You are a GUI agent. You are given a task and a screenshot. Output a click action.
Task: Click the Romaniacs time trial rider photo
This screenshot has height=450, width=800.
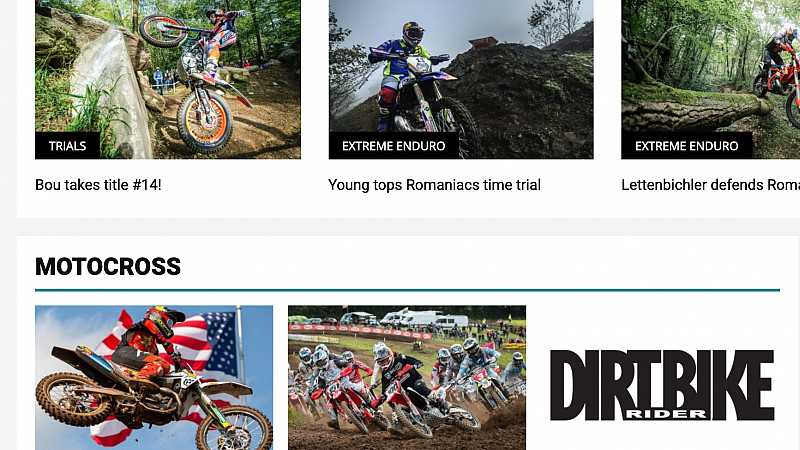click(x=461, y=80)
